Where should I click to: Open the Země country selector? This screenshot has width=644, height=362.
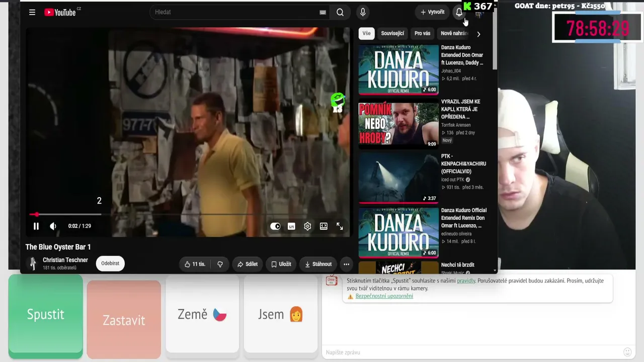tap(202, 315)
